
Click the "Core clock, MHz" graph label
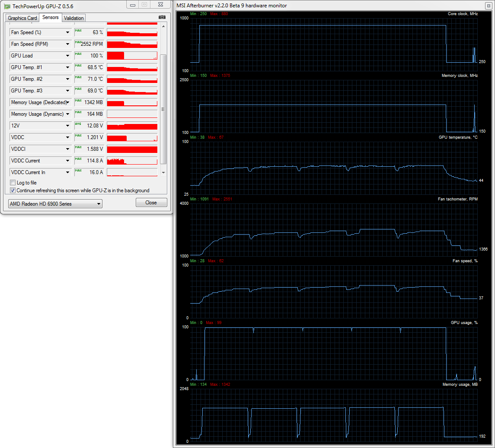pyautogui.click(x=463, y=14)
